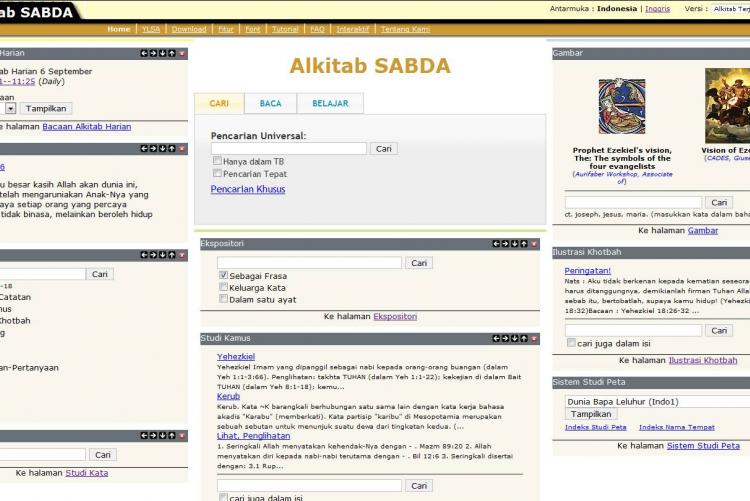Open the 'Dunia Bapa Leluhur (Indo1)' map dropdown
The height and width of the screenshot is (501, 750).
[658, 401]
